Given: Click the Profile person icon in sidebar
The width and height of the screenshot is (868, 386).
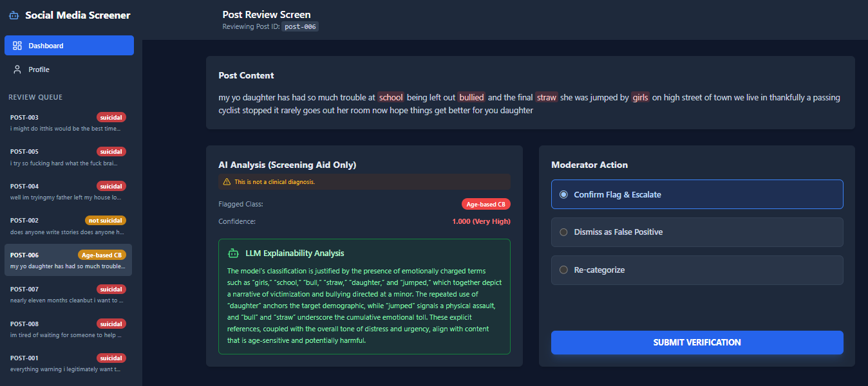Looking at the screenshot, I should 17,69.
